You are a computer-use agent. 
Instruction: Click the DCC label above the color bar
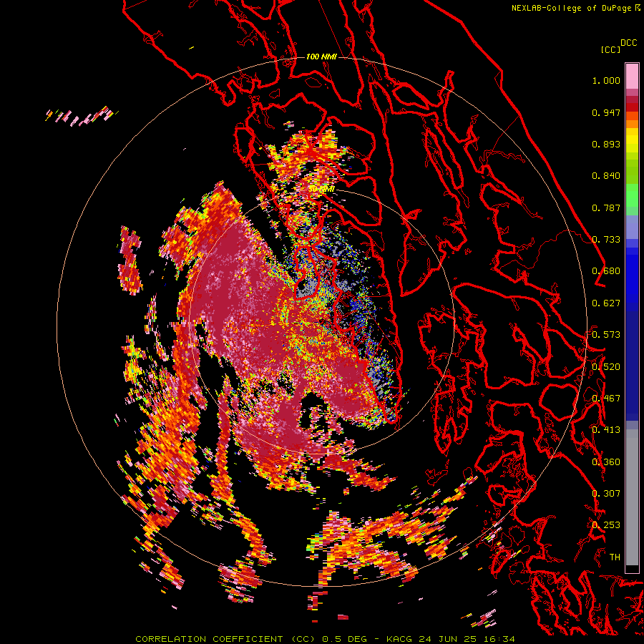(628, 43)
